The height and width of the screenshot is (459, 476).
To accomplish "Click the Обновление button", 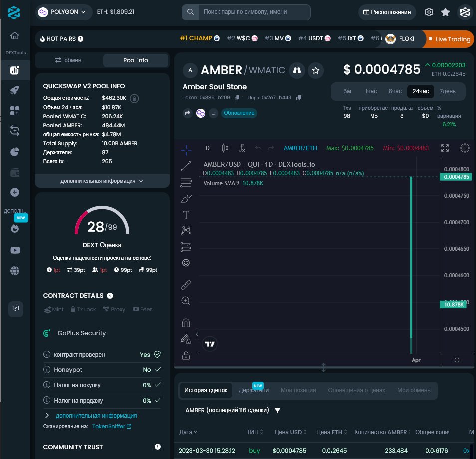I will 239,113.
